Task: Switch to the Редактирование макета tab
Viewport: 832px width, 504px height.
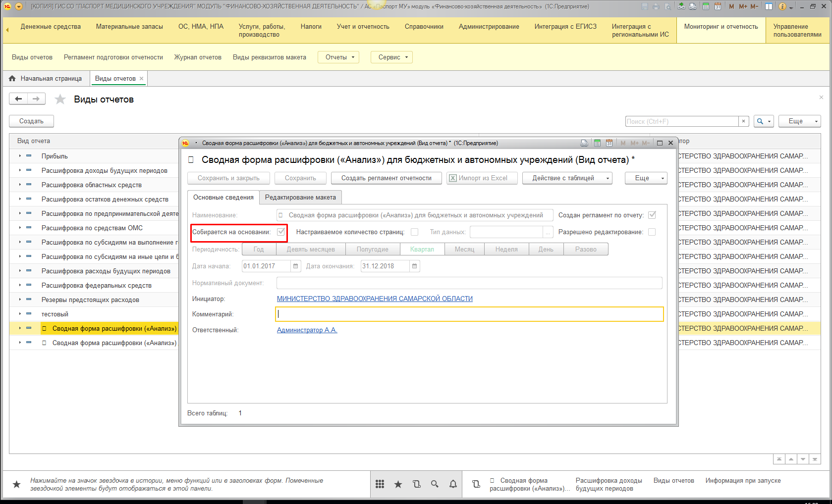Action: coord(300,198)
